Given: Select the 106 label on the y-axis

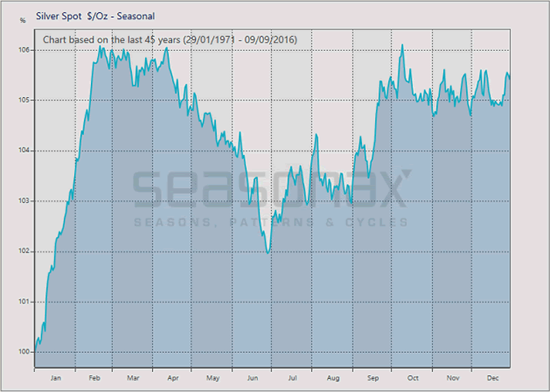Looking at the screenshot, I should 24,50.
